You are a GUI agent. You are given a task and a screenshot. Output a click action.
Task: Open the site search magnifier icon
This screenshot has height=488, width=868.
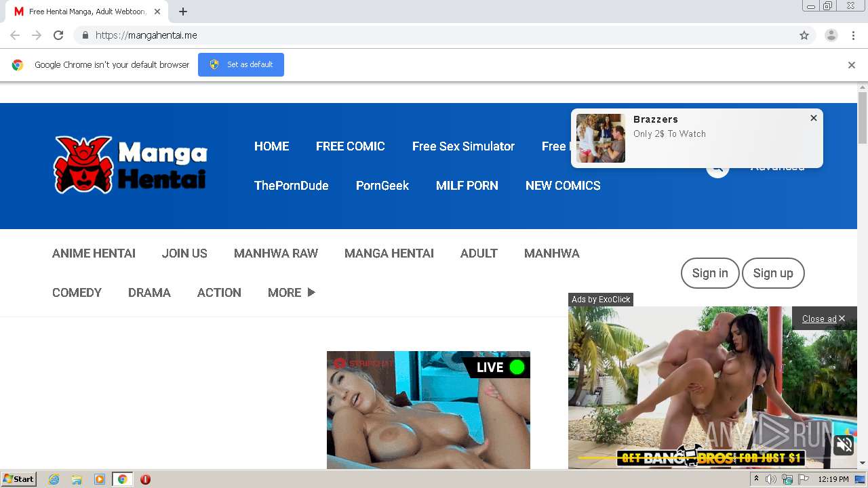click(717, 167)
